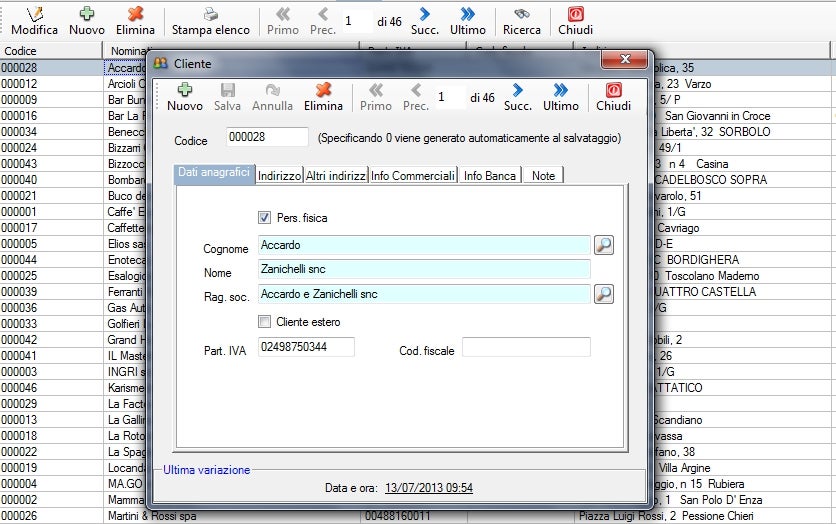Screen dimensions: 836x524
Task: Sort list by the Codice column header
Action: (x=51, y=51)
